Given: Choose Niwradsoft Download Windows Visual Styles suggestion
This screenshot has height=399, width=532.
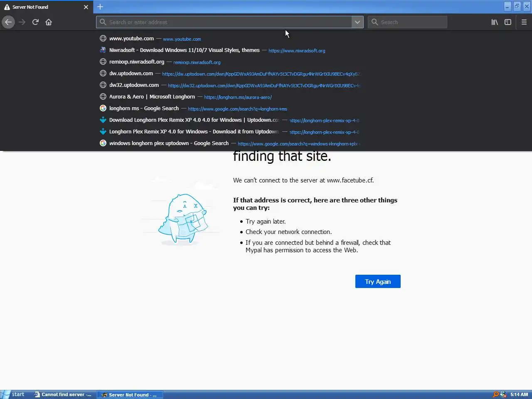Looking at the screenshot, I should click(230, 50).
